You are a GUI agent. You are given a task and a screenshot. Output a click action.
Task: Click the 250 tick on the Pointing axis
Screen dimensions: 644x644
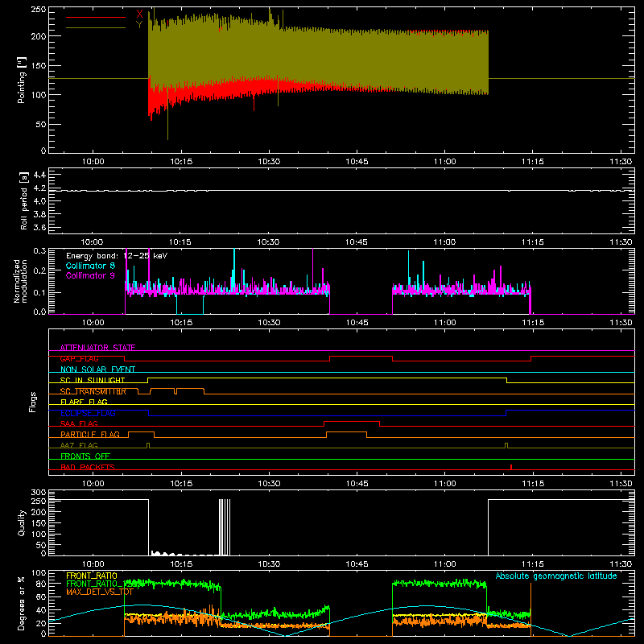click(x=39, y=9)
